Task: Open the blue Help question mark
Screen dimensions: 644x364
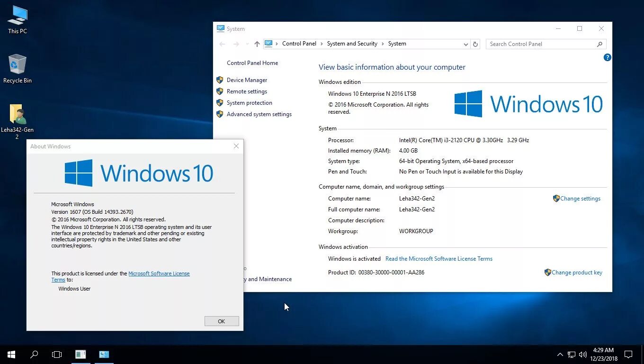Action: pyautogui.click(x=607, y=57)
